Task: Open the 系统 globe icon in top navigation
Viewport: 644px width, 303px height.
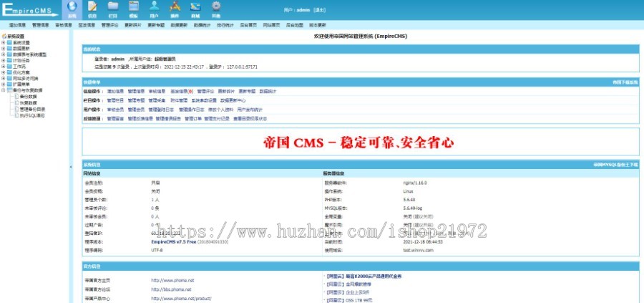Action: point(72,6)
